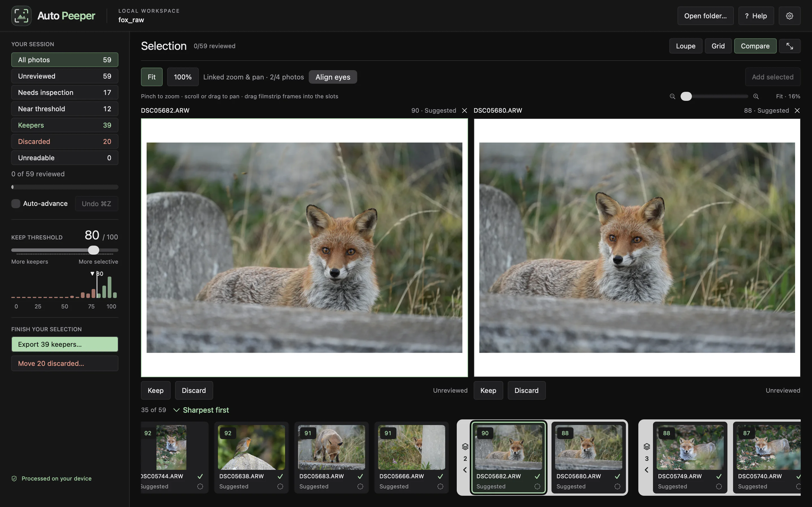Click the zoom in magnifier icon
The width and height of the screenshot is (812, 507).
pos(756,97)
